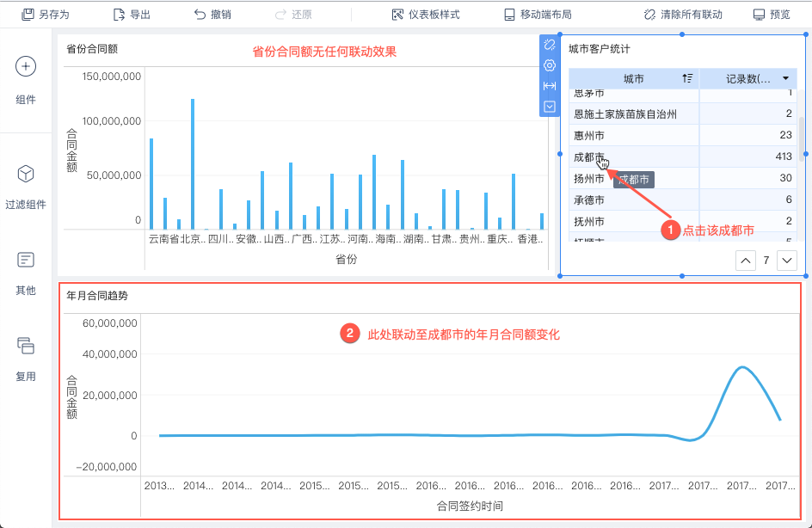Click the 仪表板样式 label
Viewport: 812px width, 528px height.
coord(434,15)
